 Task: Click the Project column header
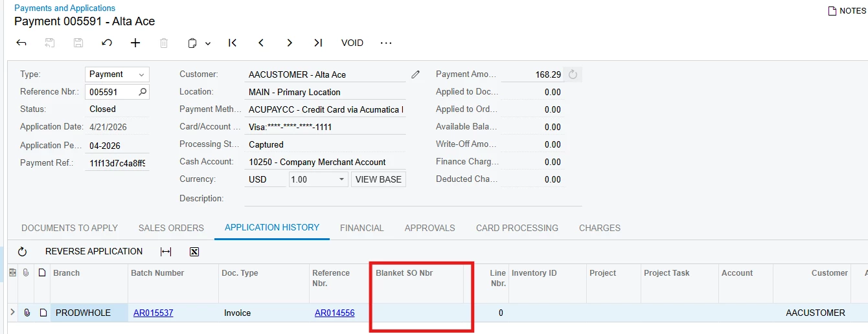click(614, 284)
